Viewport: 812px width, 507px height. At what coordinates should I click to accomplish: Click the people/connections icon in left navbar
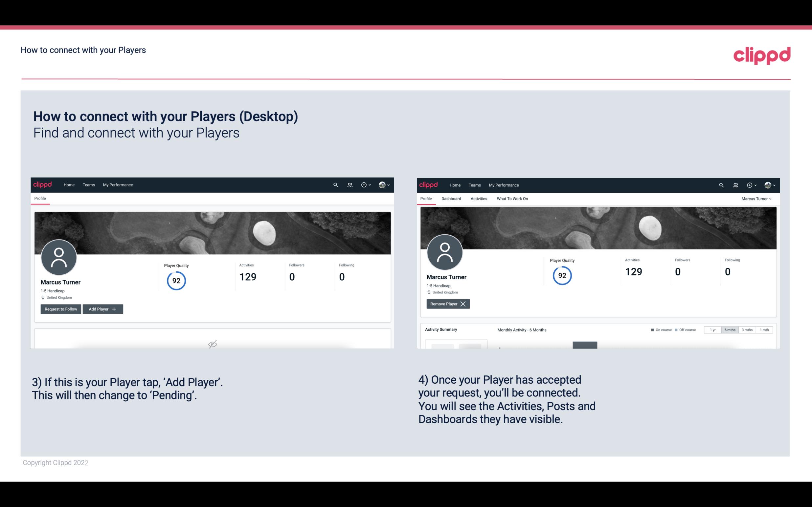(350, 184)
